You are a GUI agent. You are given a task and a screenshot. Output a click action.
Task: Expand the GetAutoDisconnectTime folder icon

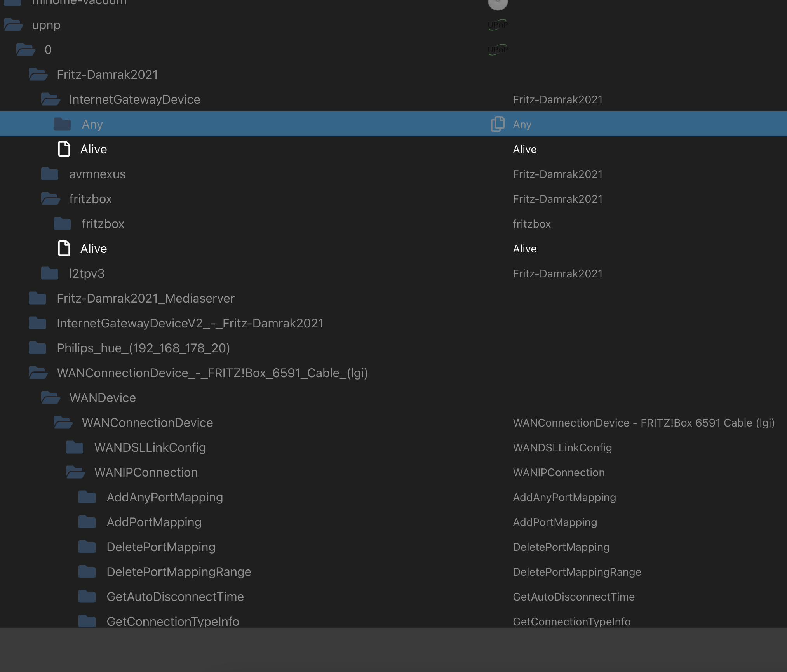click(x=87, y=597)
